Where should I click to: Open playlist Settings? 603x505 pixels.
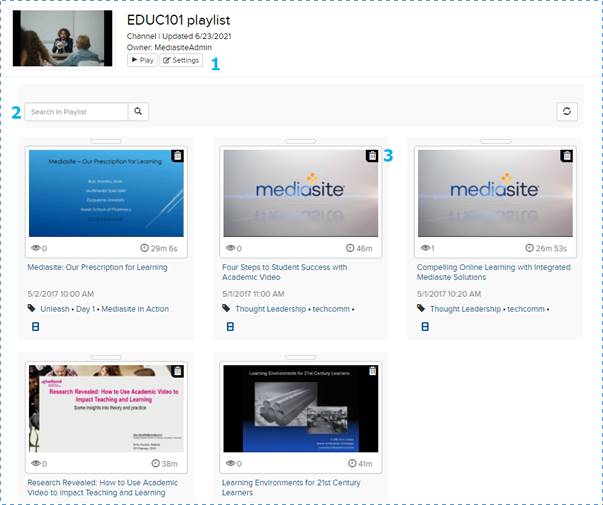(x=181, y=60)
